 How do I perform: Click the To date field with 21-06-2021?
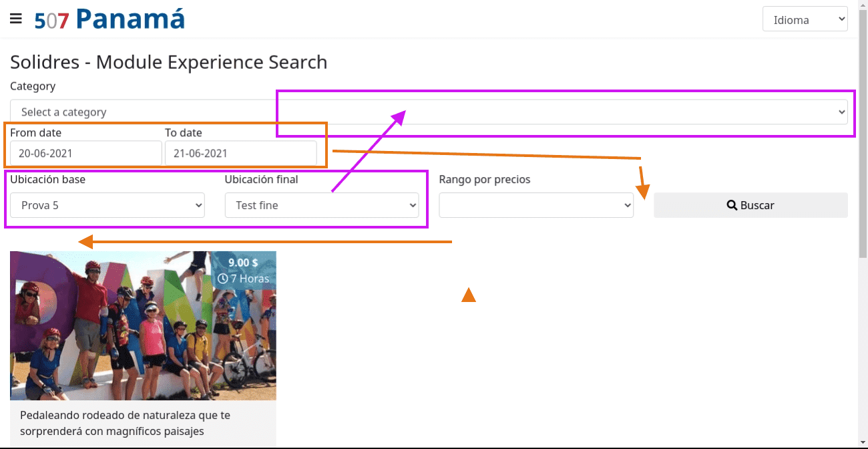click(240, 153)
